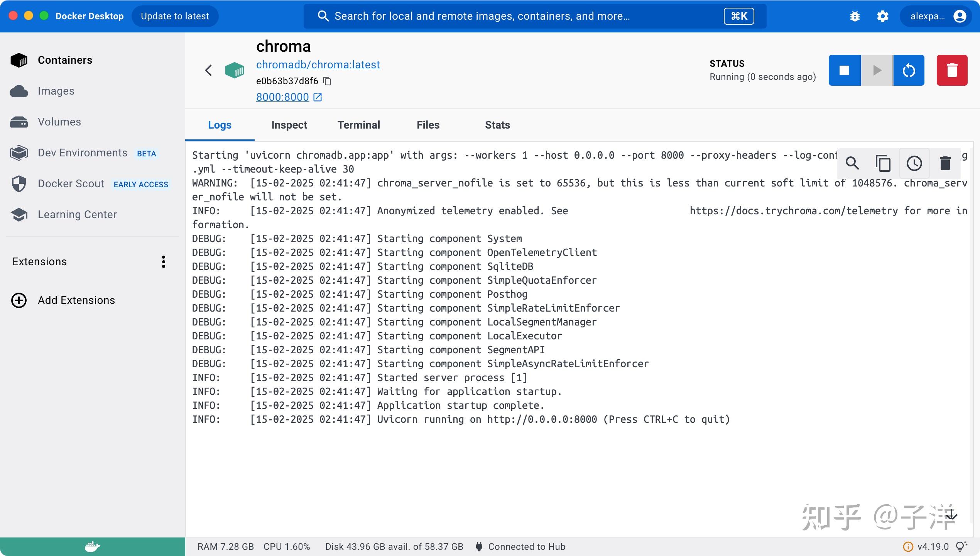
Task: Restart the chroma container
Action: (909, 70)
